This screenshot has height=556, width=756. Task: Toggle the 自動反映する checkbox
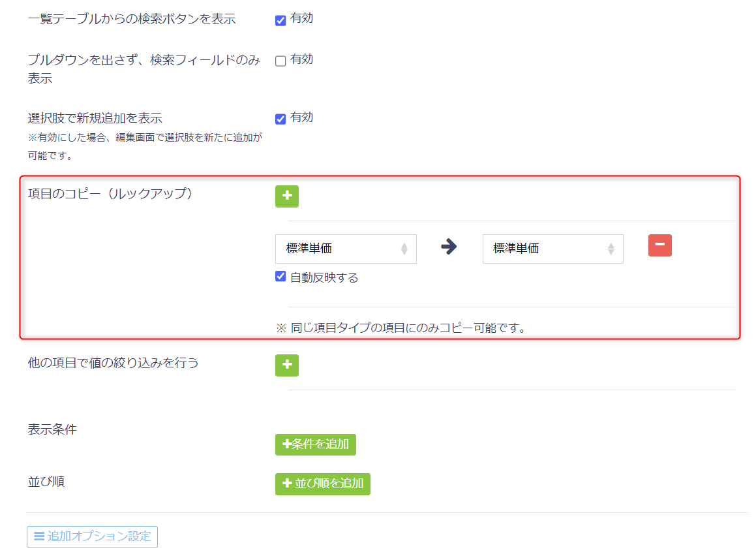click(x=280, y=277)
